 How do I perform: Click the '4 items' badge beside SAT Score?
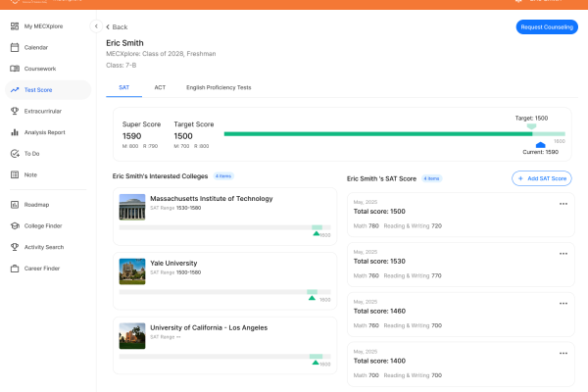click(x=431, y=178)
